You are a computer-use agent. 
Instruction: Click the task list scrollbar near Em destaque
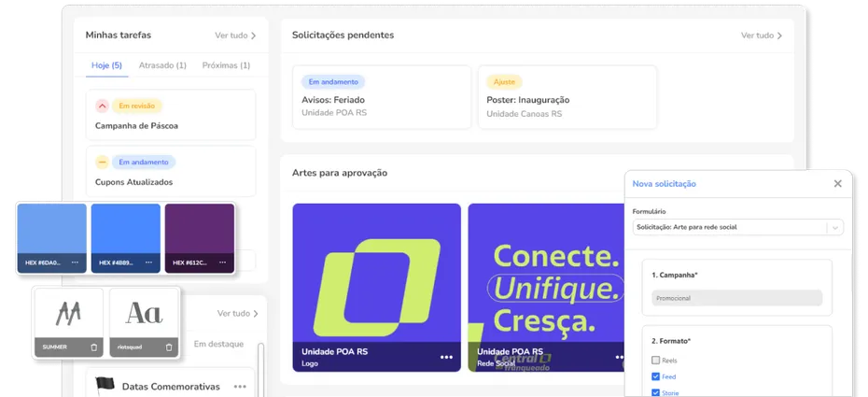(x=261, y=368)
